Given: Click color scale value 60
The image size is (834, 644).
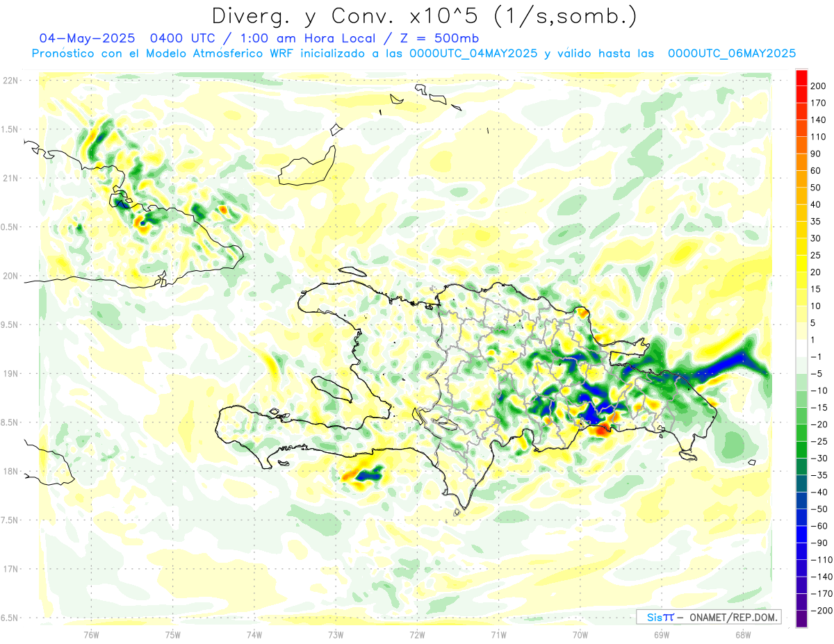Looking at the screenshot, I should [816, 171].
